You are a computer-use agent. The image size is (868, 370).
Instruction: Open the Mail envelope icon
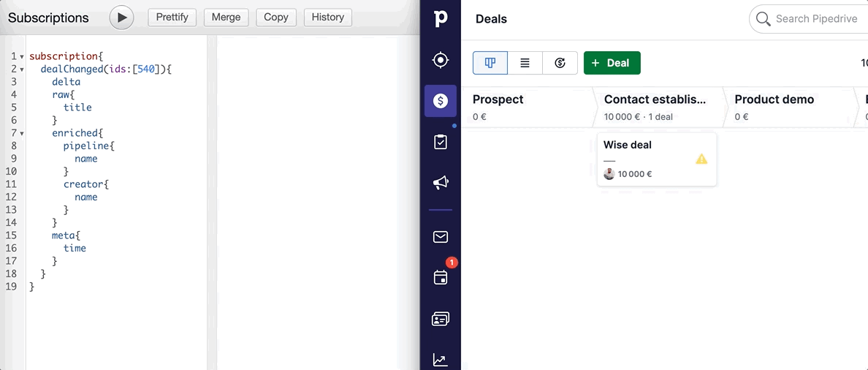click(x=441, y=237)
